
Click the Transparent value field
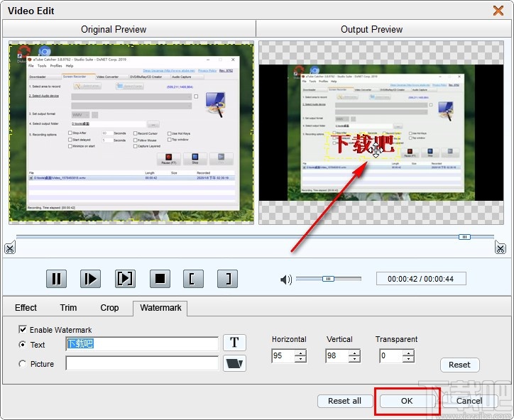pos(390,355)
